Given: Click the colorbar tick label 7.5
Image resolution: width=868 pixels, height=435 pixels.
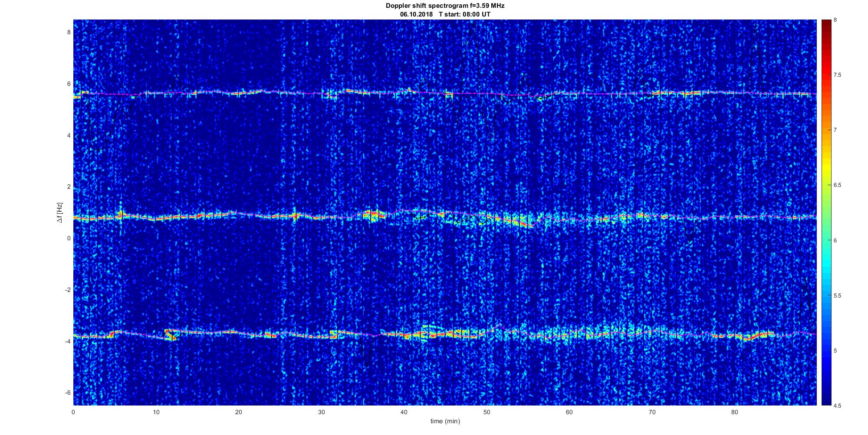Looking at the screenshot, I should click(x=837, y=75).
